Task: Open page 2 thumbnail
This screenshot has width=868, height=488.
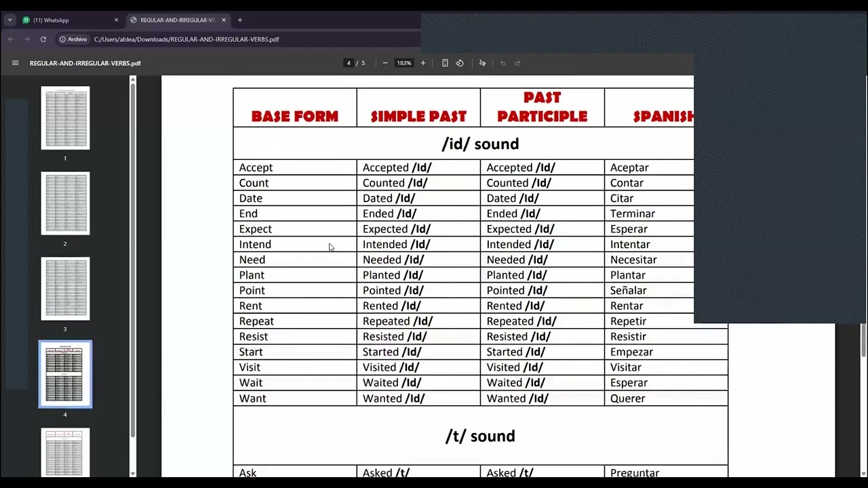Action: 65,203
